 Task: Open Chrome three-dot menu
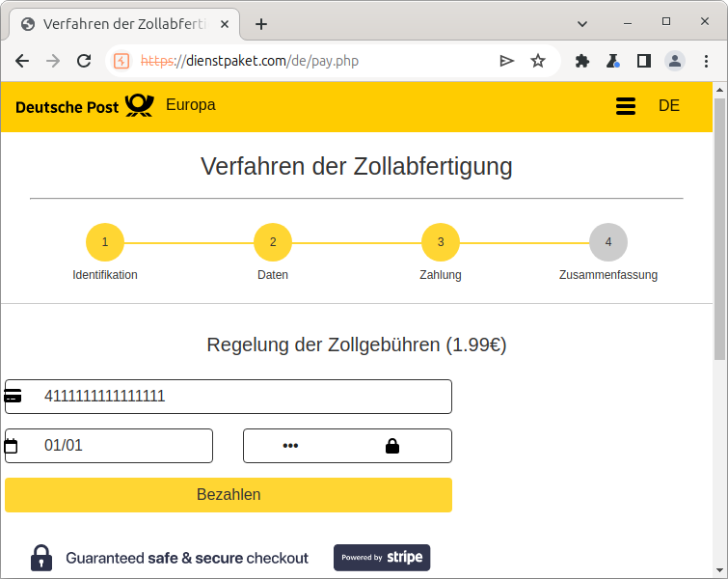click(706, 61)
